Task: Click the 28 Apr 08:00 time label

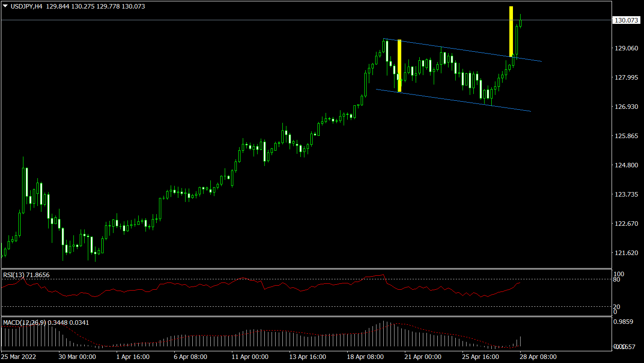Action: (538, 357)
